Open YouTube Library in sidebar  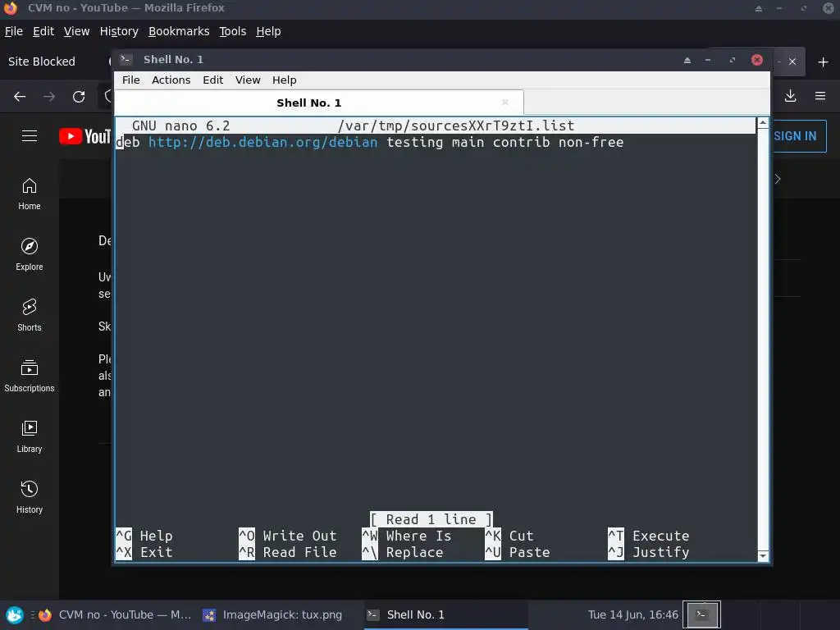29,436
